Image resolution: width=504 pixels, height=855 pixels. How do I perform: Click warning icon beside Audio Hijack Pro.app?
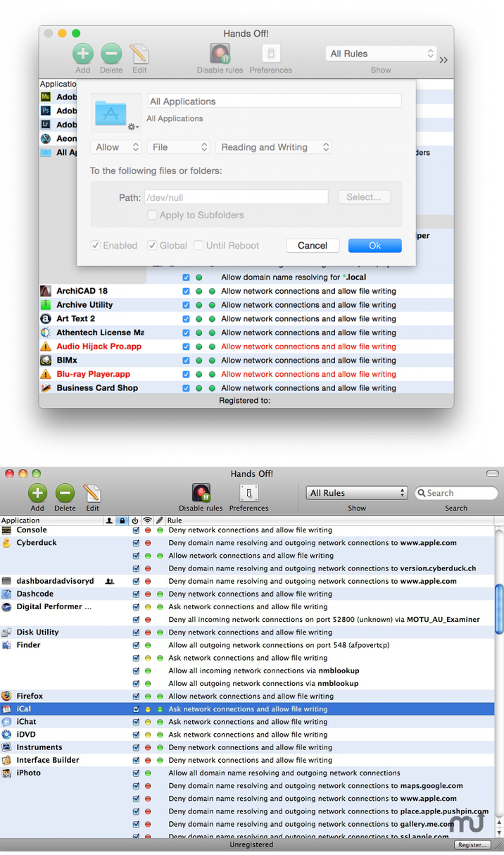(46, 347)
